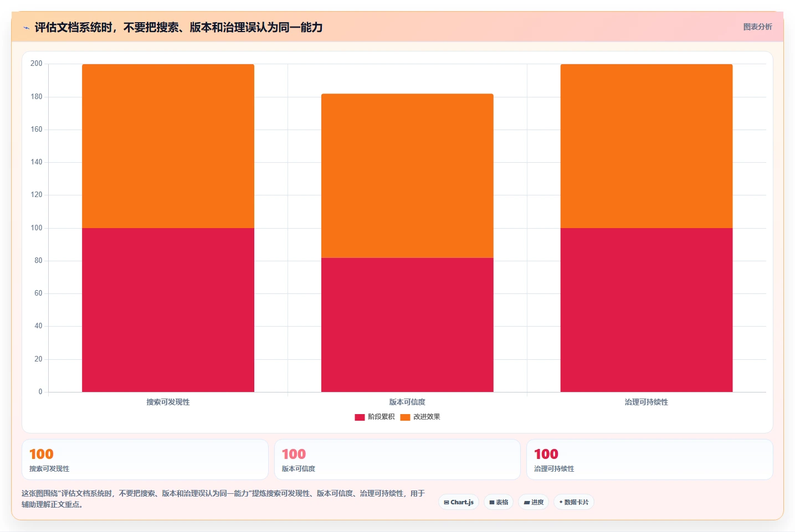
Task: Select the 进度 tag chip
Action: [x=534, y=502]
